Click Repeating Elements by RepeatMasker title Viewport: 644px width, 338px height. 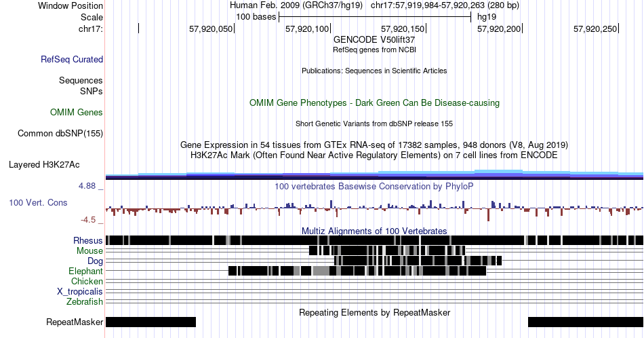[x=374, y=312]
